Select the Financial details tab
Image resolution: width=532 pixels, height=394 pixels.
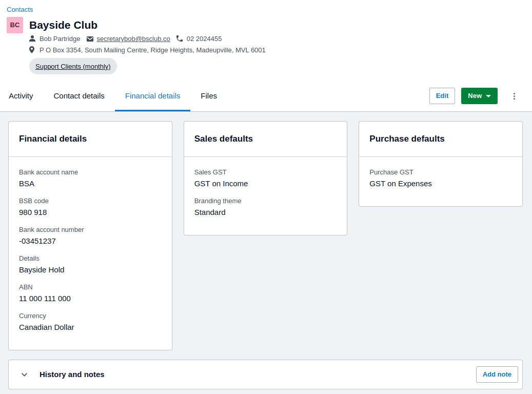tap(153, 96)
